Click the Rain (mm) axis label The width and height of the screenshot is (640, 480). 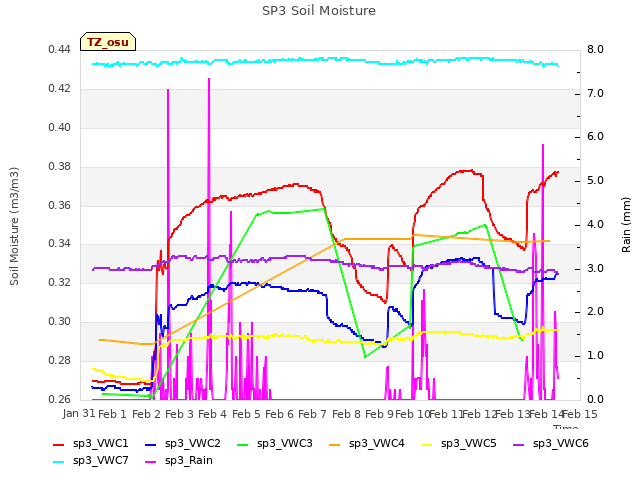[626, 225]
